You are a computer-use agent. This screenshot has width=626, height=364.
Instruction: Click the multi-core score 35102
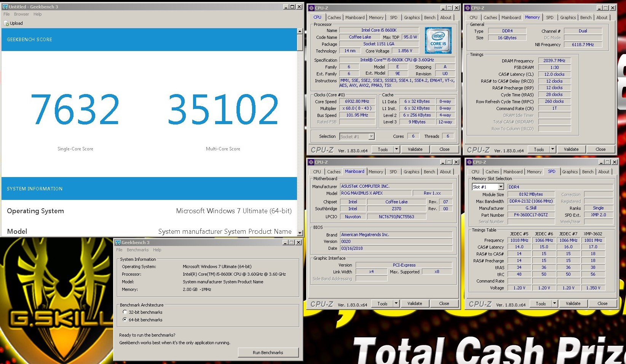[223, 110]
